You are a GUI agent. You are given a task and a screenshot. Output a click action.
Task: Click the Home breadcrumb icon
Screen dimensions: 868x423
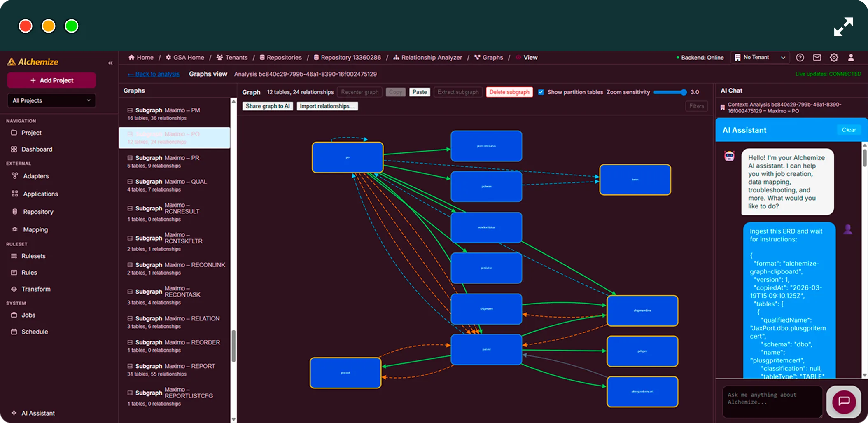(131, 57)
